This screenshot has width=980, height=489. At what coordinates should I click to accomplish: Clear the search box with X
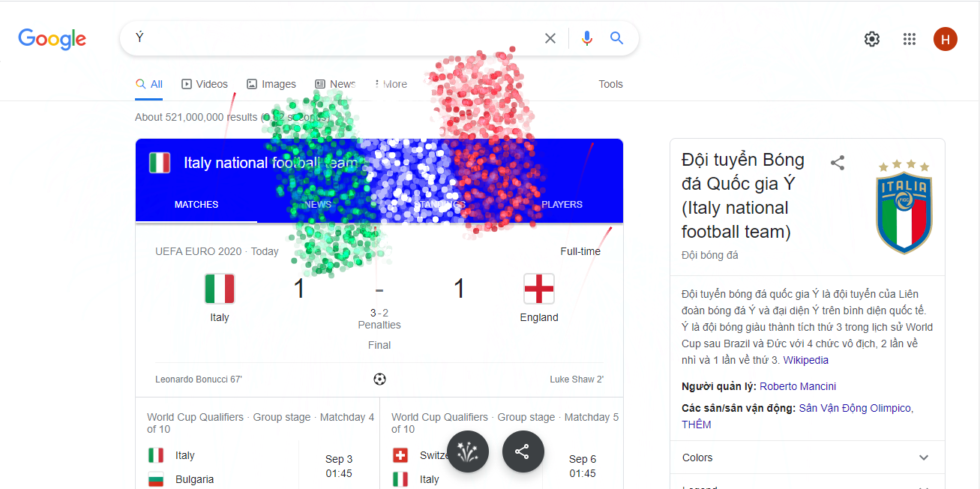[550, 38]
